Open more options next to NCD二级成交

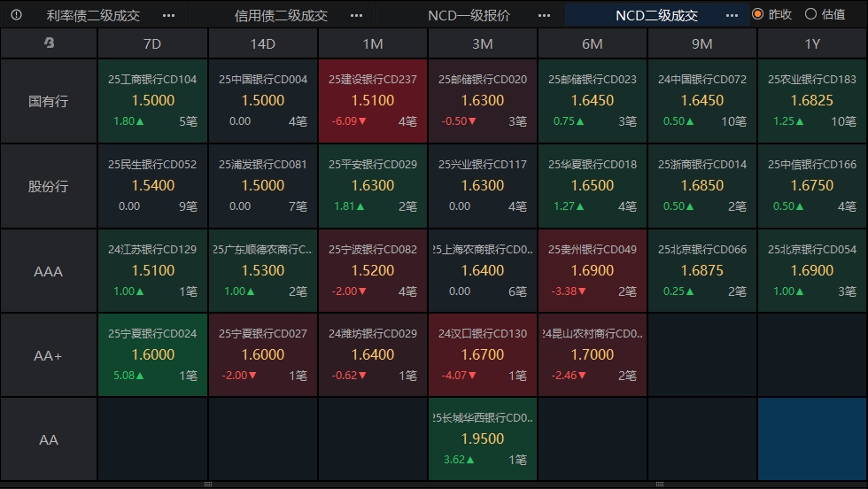click(x=732, y=16)
